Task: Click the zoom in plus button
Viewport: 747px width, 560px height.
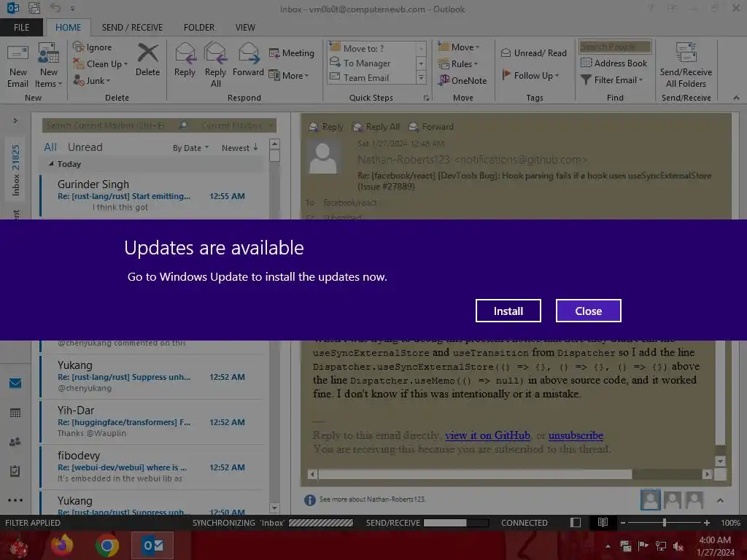Action: click(706, 522)
